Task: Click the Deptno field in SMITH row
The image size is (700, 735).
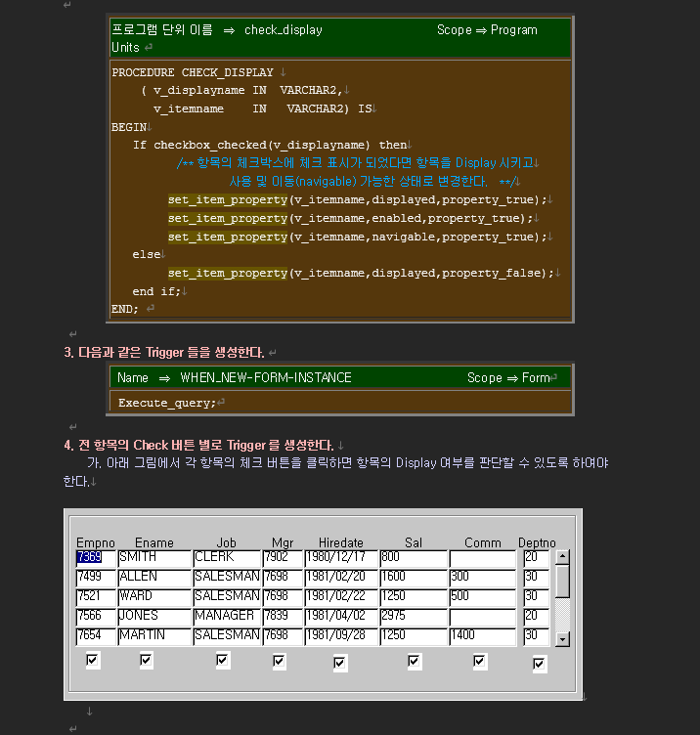Action: [536, 558]
